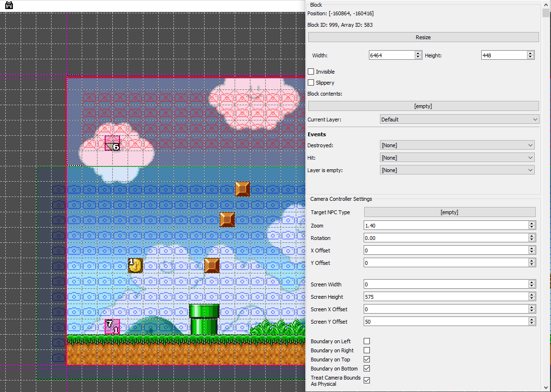Viewport: 551px width, 392px height.
Task: Click the Screen X Offset spinner arrows
Action: click(532, 309)
